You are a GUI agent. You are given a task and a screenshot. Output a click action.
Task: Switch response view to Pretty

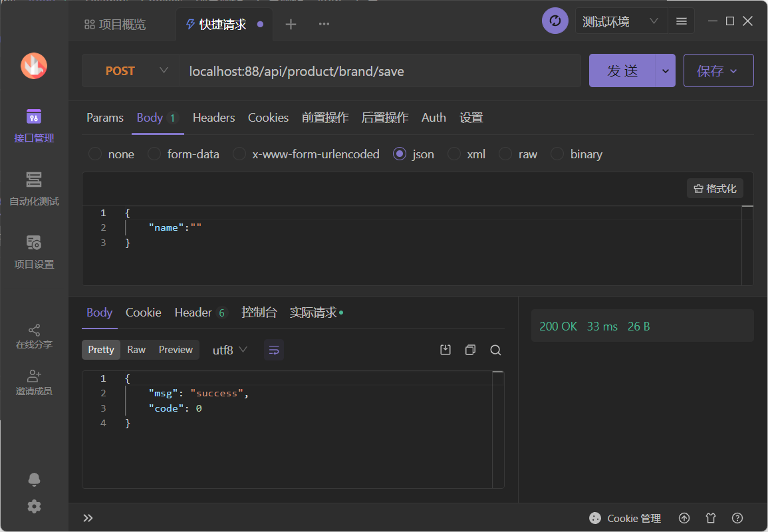pyautogui.click(x=101, y=350)
